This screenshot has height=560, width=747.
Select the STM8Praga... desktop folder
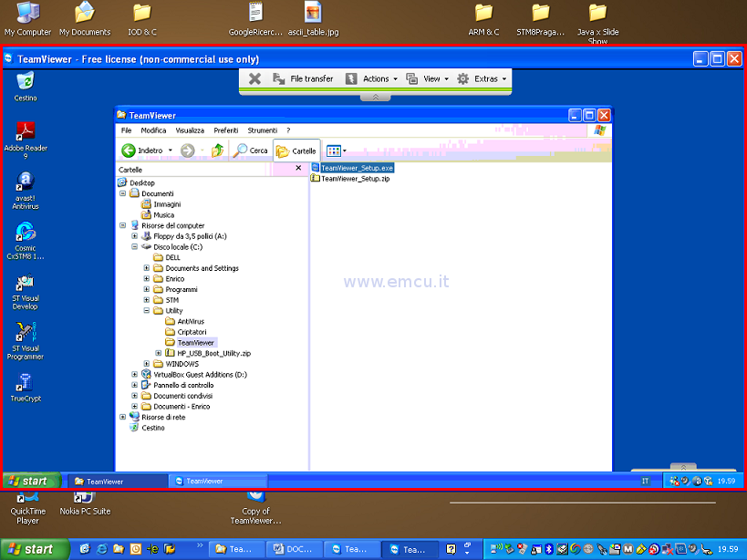coord(540,19)
